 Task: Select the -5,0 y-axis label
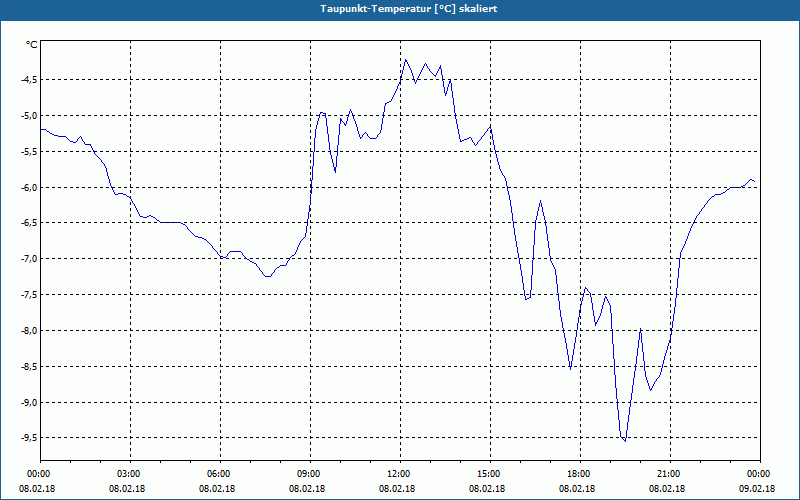(x=28, y=115)
